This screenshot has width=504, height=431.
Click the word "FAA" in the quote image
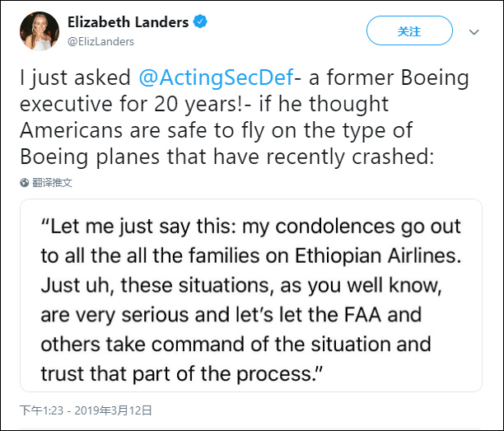click(400, 314)
